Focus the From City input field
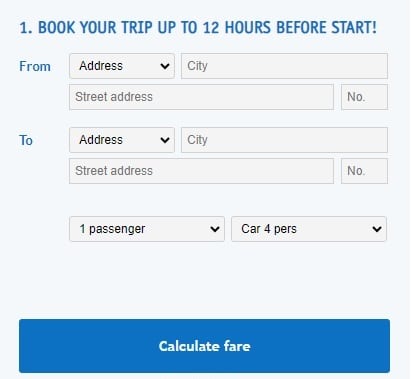 coord(284,66)
